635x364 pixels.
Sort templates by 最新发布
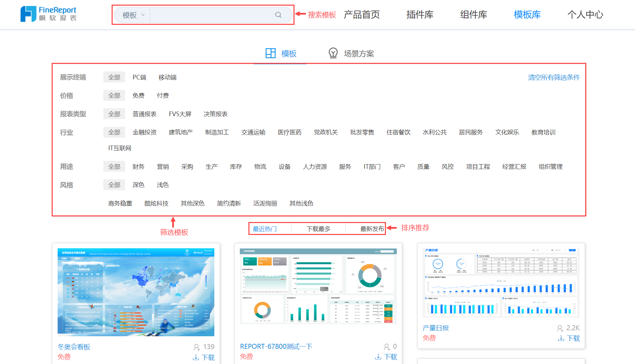(372, 229)
